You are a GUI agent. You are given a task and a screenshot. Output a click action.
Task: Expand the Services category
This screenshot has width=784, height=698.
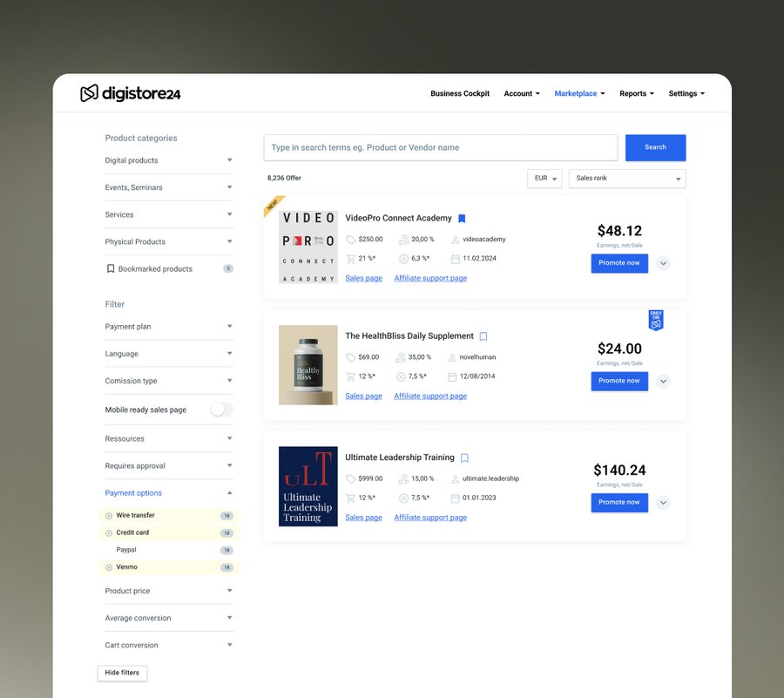coord(169,214)
